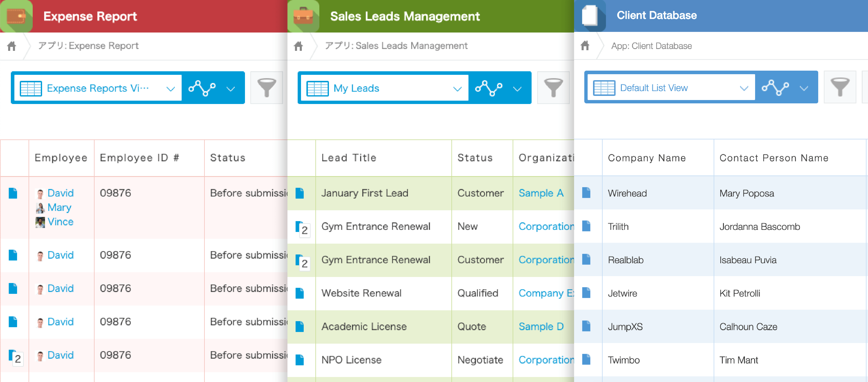Open record icon for Website Renewal row
868x382 pixels.
pos(300,293)
